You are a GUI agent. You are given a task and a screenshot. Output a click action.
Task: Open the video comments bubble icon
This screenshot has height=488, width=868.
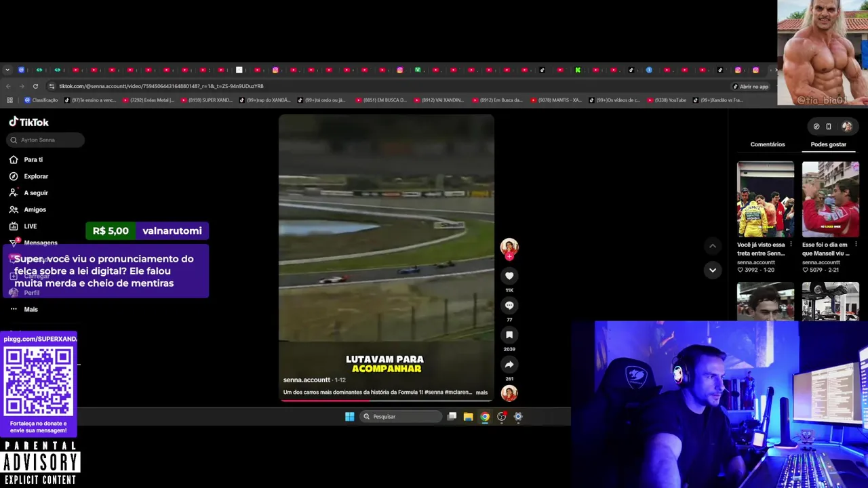coord(509,306)
